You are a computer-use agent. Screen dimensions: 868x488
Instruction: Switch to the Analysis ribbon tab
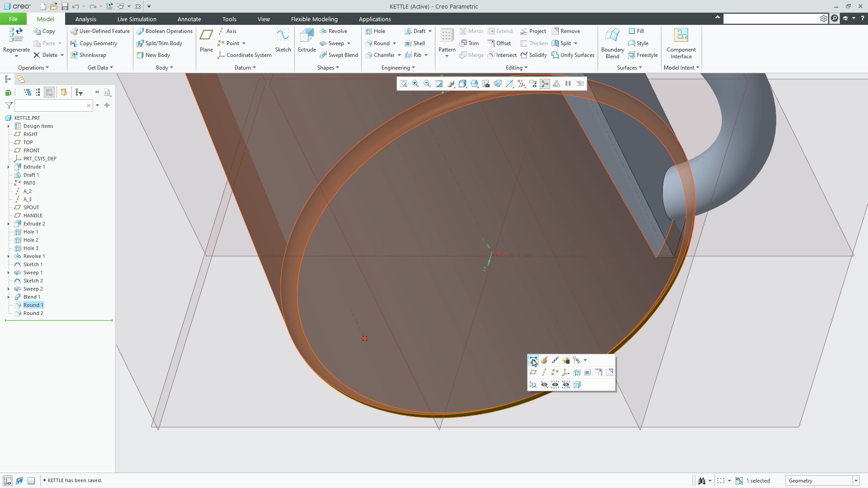86,19
